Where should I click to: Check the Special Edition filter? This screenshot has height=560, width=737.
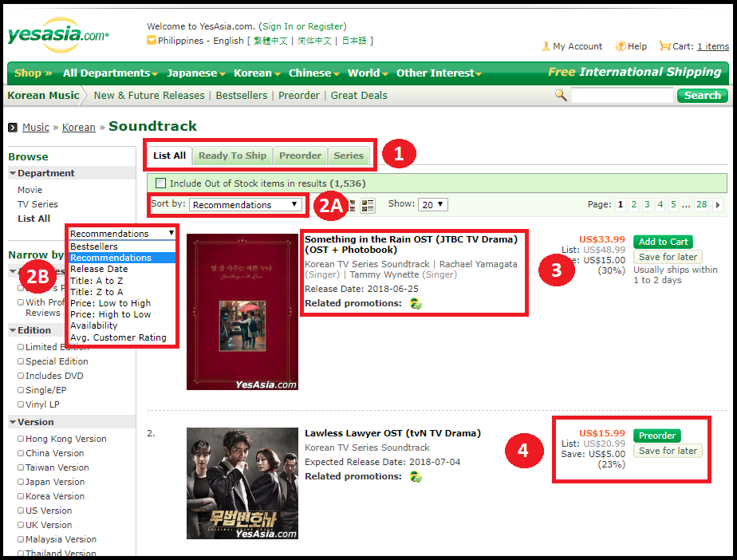click(21, 361)
